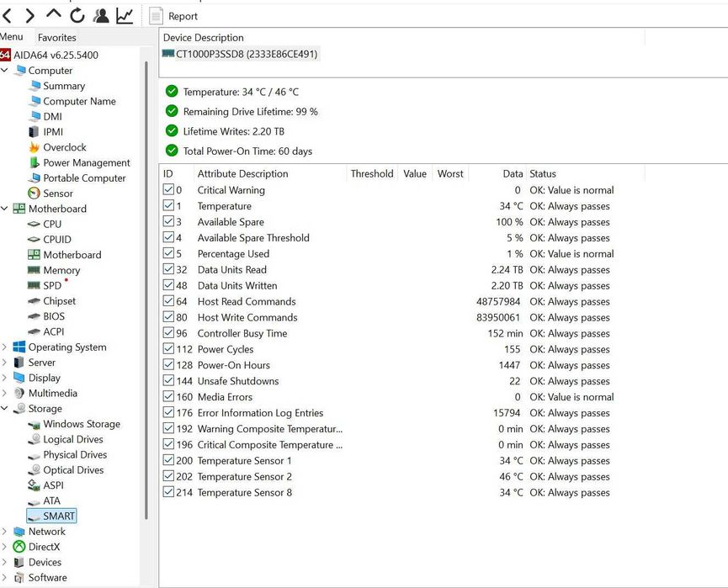Select device CT1000P3SSD8 in the device list
Viewport: 728px width, 588px height.
[x=240, y=54]
